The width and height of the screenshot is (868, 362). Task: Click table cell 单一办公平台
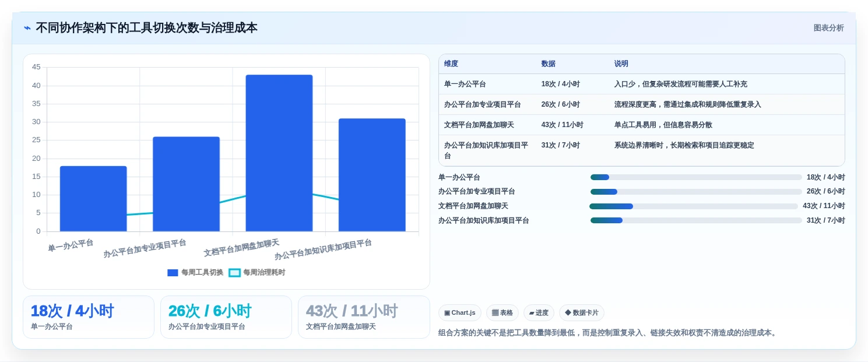pyautogui.click(x=465, y=84)
